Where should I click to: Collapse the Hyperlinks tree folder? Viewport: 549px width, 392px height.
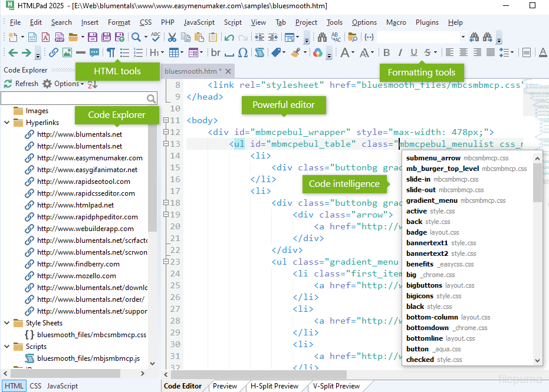tap(6, 123)
